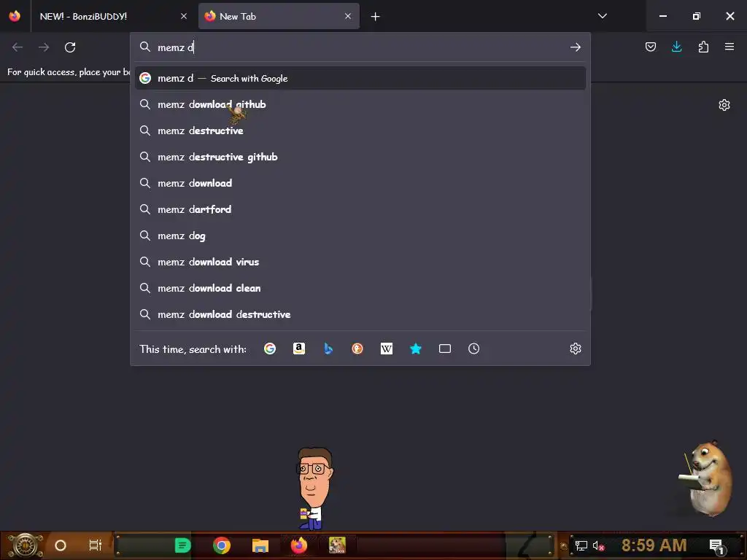Click the muted volume tray icon
The image size is (747, 560).
[x=598, y=545]
